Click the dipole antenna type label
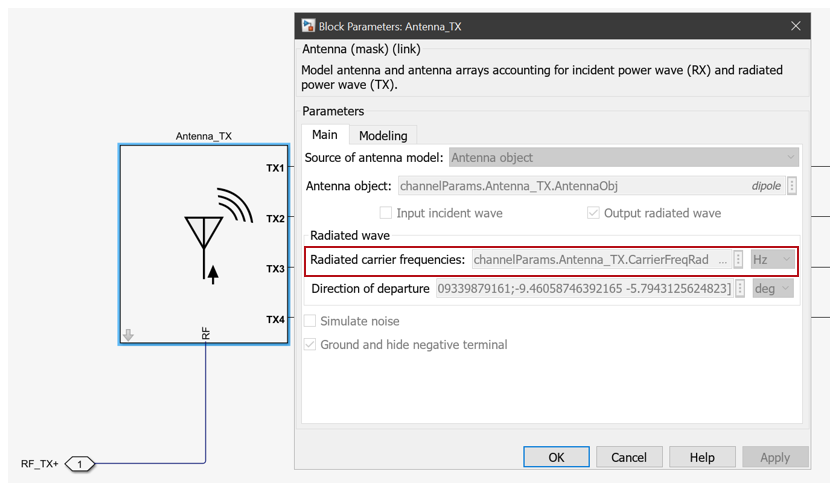The height and width of the screenshot is (492, 830). 766,186
